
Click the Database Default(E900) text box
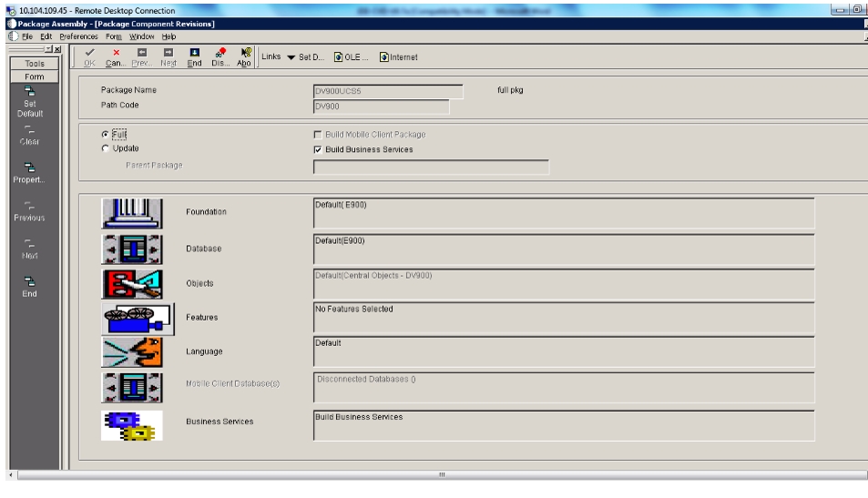tap(564, 249)
